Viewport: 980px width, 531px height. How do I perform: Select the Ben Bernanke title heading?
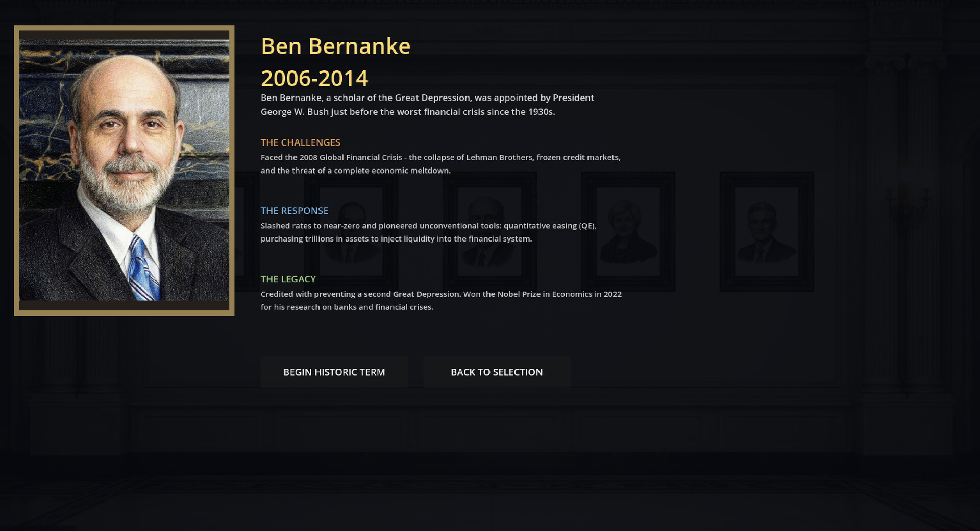pos(335,46)
